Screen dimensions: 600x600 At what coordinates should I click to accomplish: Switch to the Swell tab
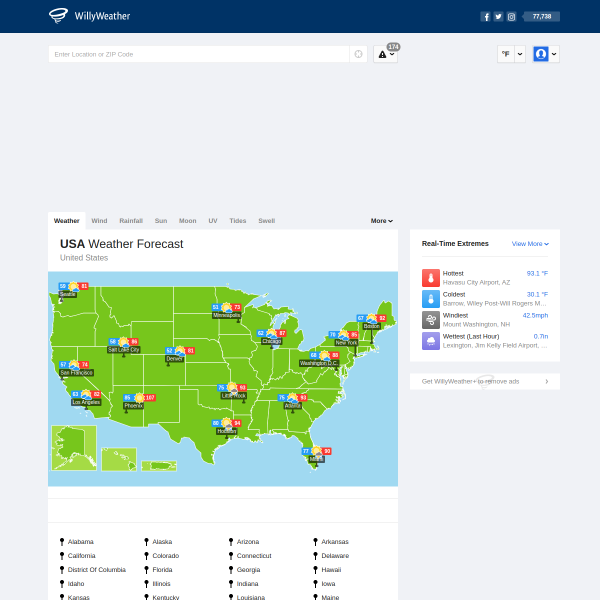[x=267, y=221]
